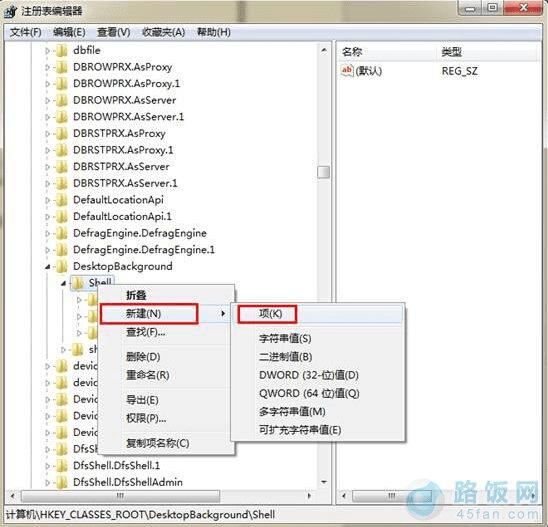Click 权限(P)... in the context menu

click(x=146, y=418)
